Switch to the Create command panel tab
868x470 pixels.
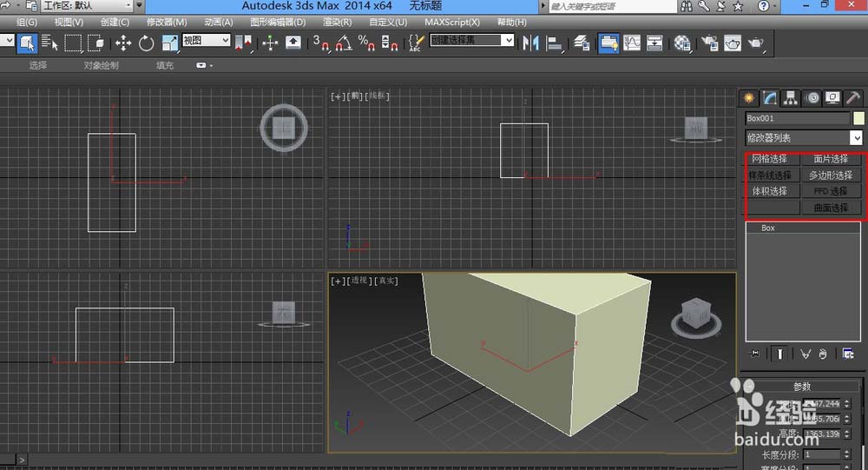point(748,98)
